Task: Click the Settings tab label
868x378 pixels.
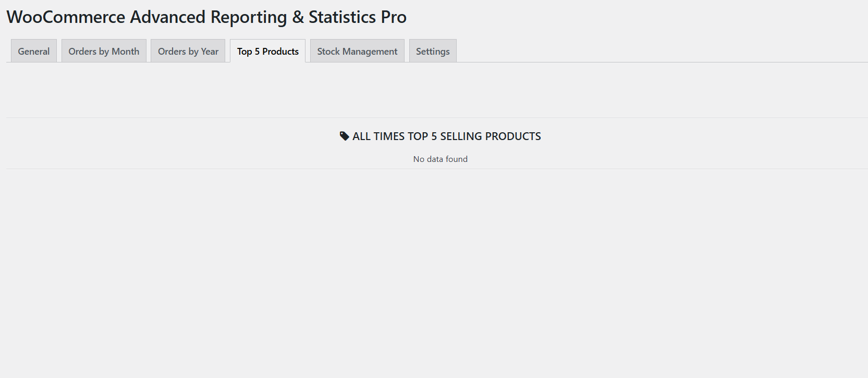Action: point(433,51)
